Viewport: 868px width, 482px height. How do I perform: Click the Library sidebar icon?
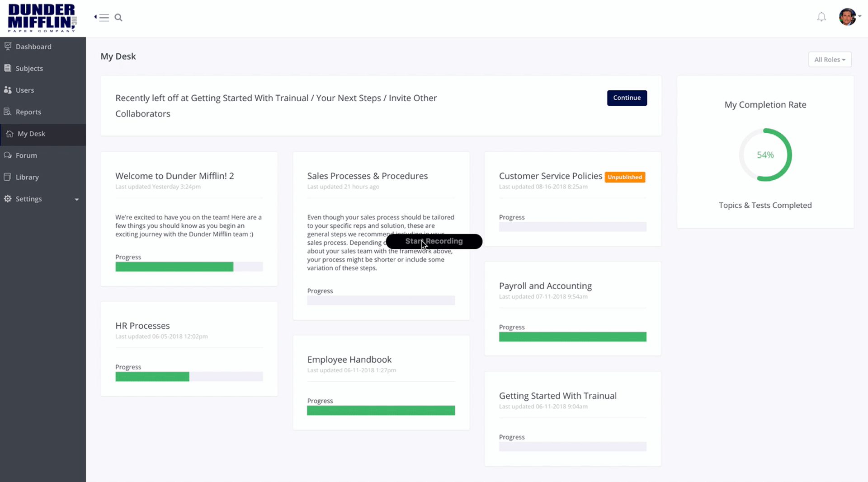coord(8,177)
